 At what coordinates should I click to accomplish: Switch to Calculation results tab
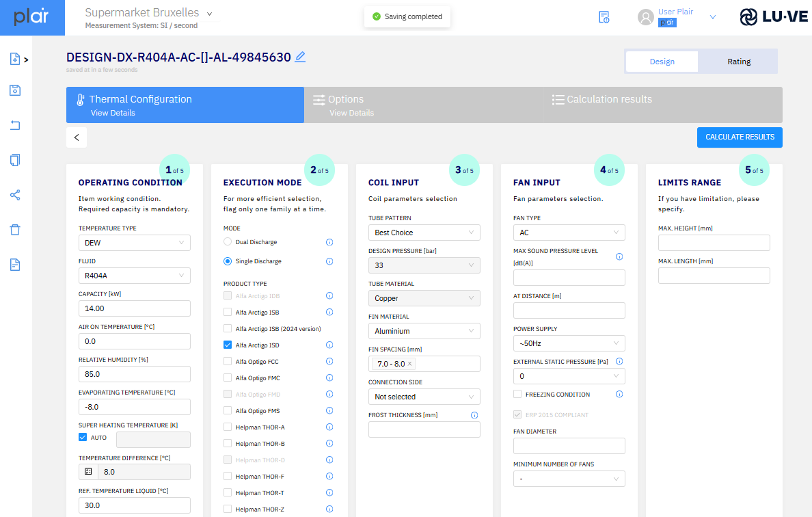tap(663, 105)
